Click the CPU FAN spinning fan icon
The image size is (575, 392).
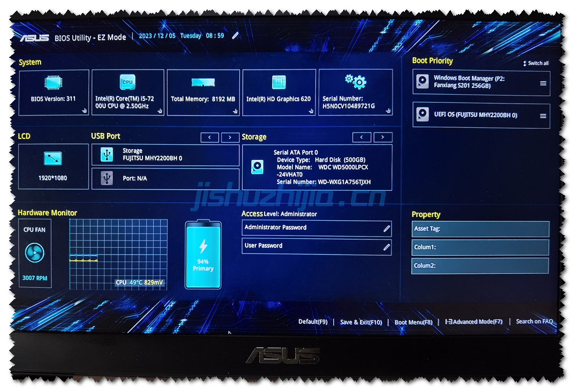coord(34,253)
